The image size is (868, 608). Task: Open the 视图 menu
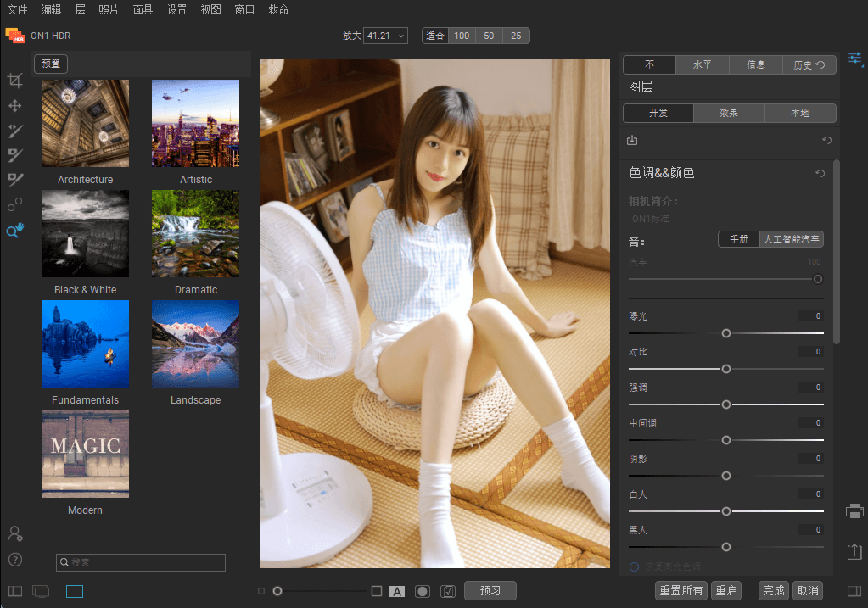point(211,9)
